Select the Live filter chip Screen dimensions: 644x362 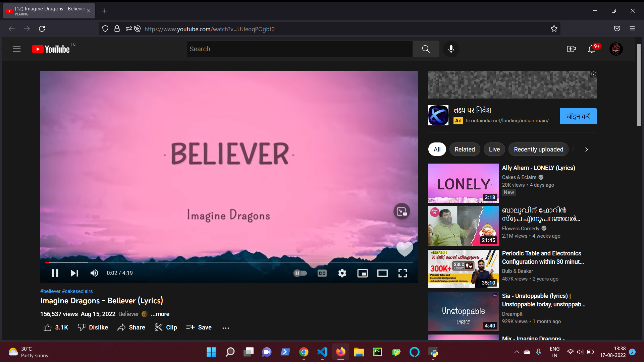coord(494,149)
